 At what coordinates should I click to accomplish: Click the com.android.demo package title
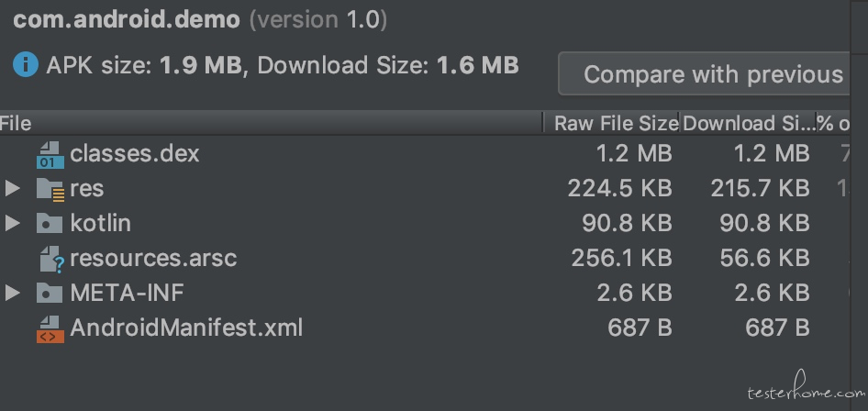click(127, 20)
